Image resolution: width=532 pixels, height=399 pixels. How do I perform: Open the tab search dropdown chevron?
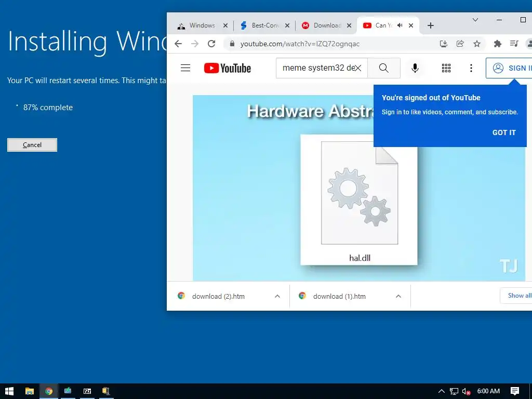point(475,20)
